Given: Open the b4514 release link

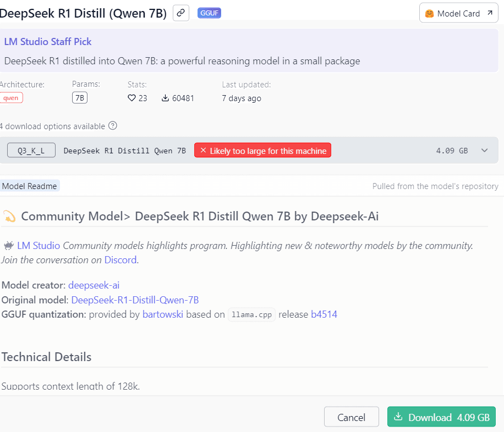Looking at the screenshot, I should point(324,314).
